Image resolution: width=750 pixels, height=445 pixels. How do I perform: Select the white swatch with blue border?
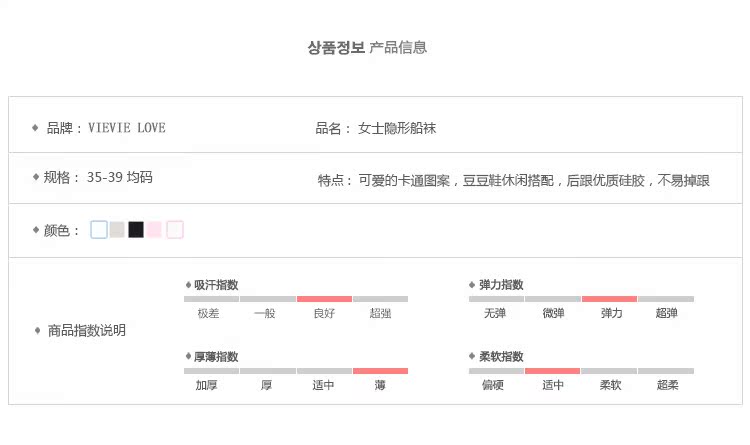[99, 230]
